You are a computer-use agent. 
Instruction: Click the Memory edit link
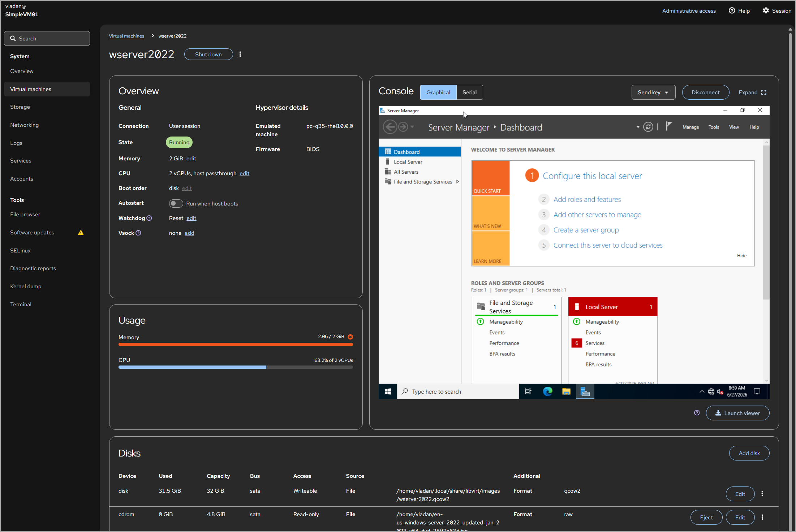(191, 159)
